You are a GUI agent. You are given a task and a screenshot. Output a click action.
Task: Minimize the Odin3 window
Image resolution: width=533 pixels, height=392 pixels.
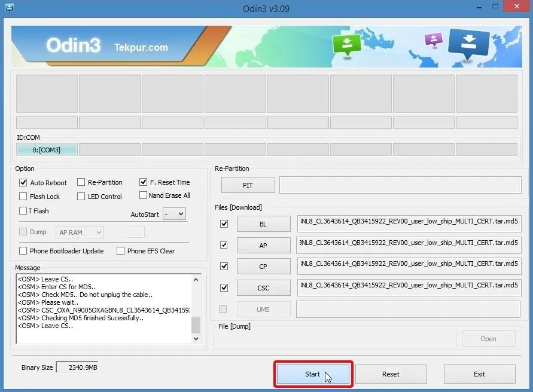pos(479,7)
